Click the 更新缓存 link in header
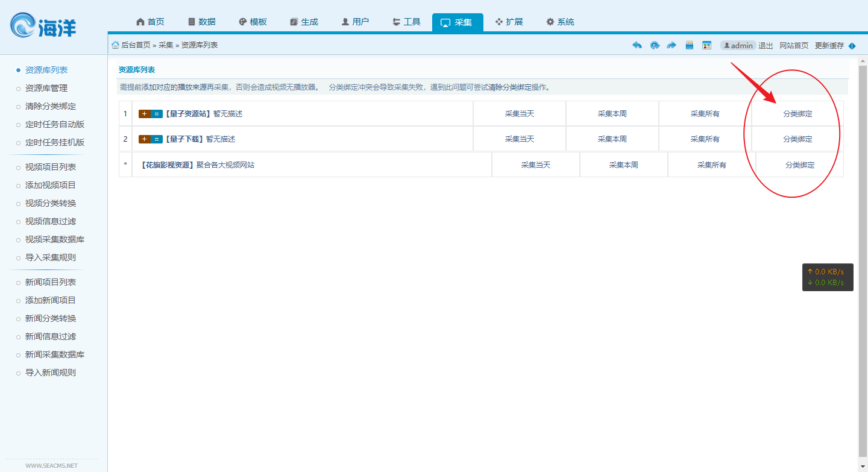The width and height of the screenshot is (868, 472). [829, 45]
